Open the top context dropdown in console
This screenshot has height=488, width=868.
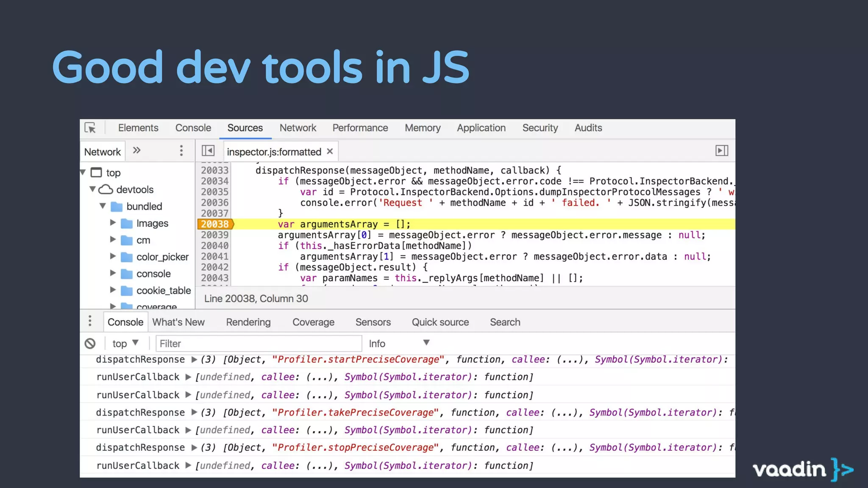pyautogui.click(x=125, y=344)
